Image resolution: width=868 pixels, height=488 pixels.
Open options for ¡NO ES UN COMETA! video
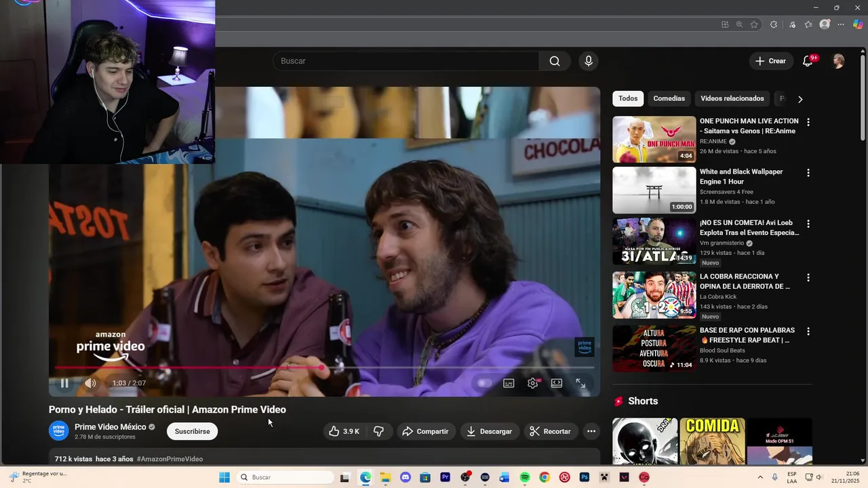[x=808, y=224]
